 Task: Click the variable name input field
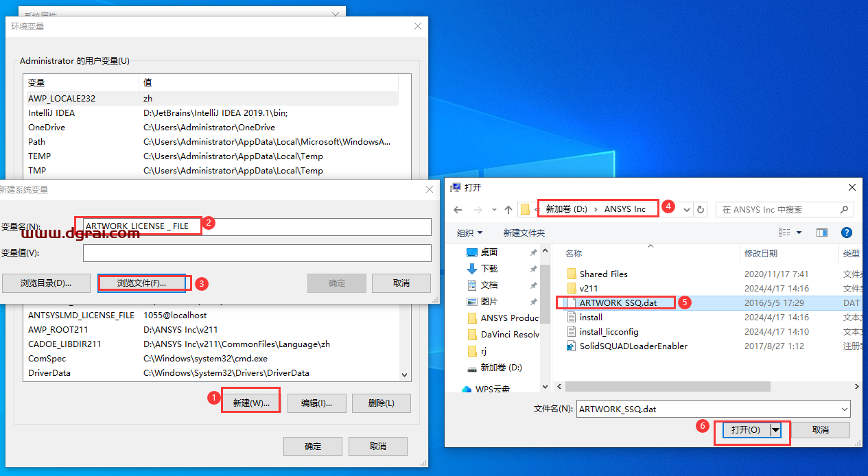257,226
